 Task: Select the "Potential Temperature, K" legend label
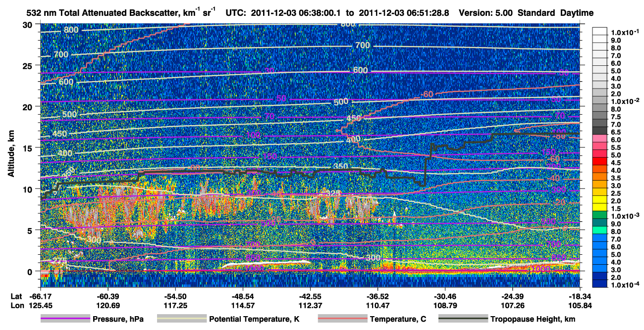click(254, 320)
